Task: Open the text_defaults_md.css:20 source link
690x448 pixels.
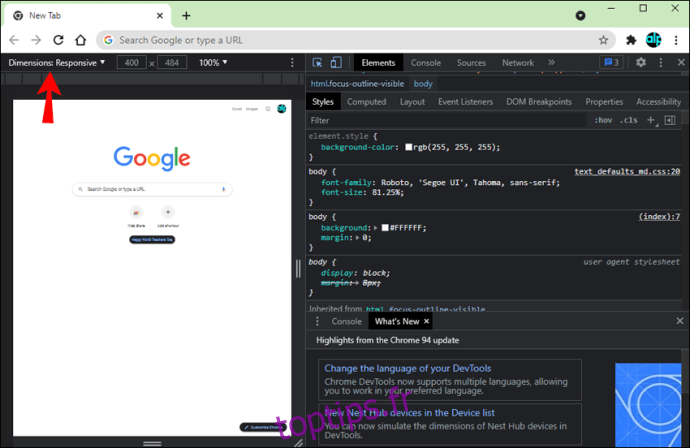Action: pyautogui.click(x=627, y=171)
